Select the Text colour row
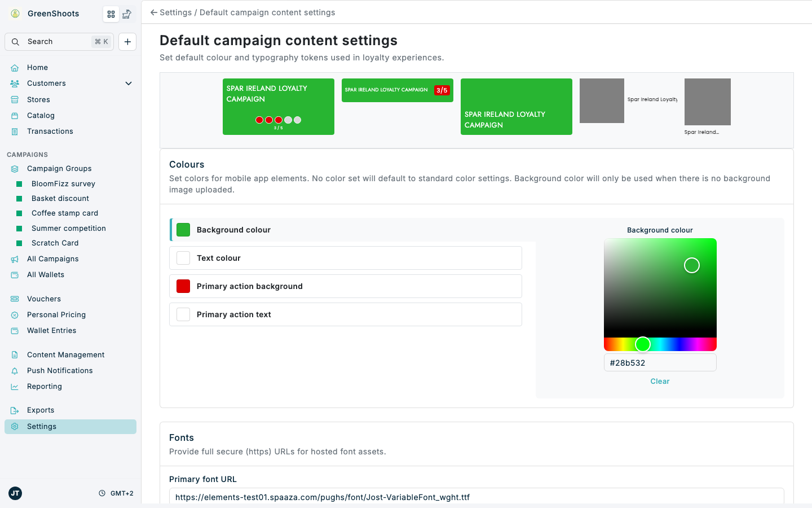The image size is (812, 508). click(x=346, y=258)
